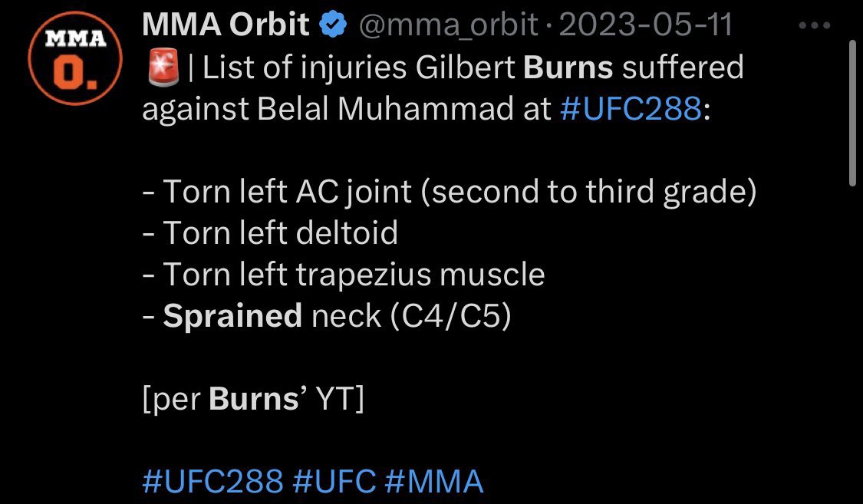Viewport: 863px width, 504px height.
Task: Click the Torn left AC joint line
Action: [x=449, y=192]
